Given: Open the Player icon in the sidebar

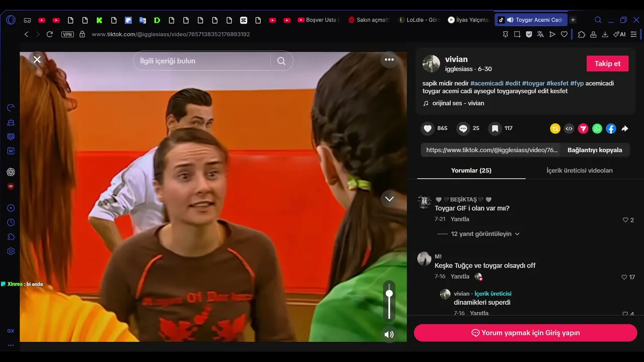Looking at the screenshot, I should [x=11, y=208].
